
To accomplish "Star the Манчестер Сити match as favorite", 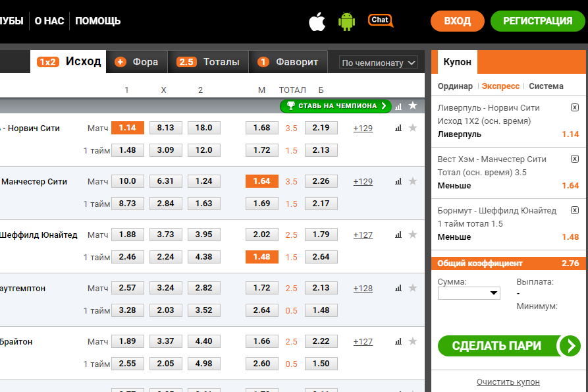I will [413, 181].
